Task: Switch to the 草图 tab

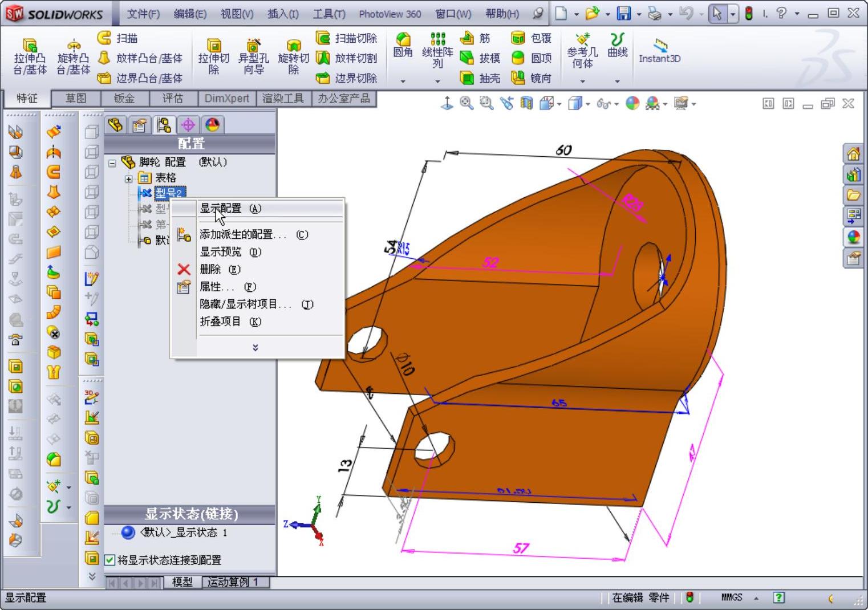Action: 75,98
